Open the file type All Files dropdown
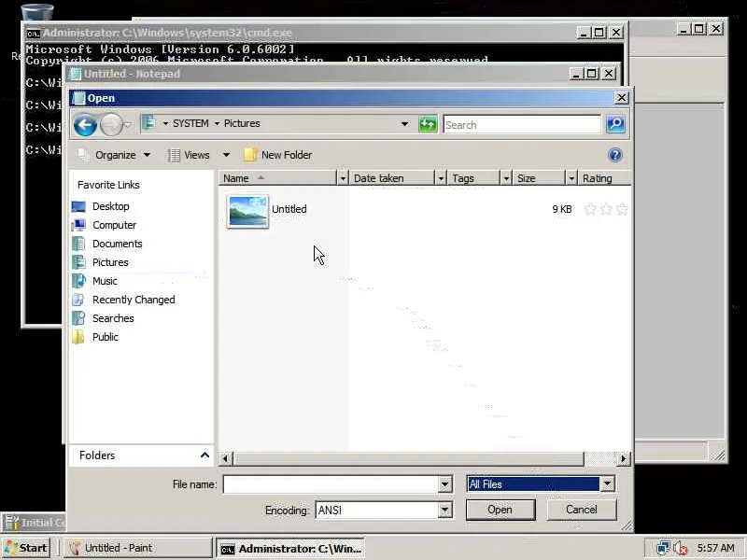This screenshot has height=560, width=747. pyautogui.click(x=608, y=484)
